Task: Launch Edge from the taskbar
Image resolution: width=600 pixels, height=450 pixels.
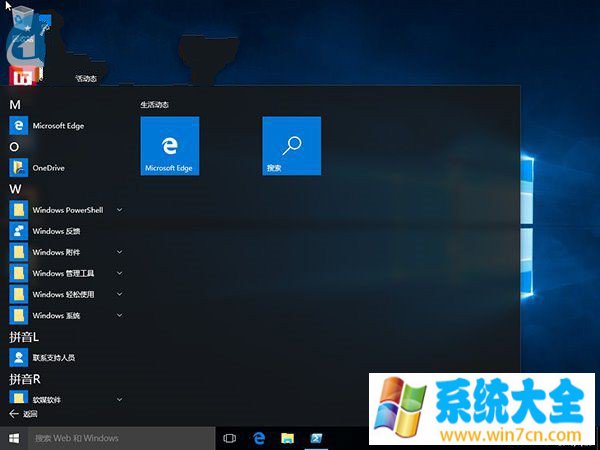Action: pyautogui.click(x=259, y=438)
